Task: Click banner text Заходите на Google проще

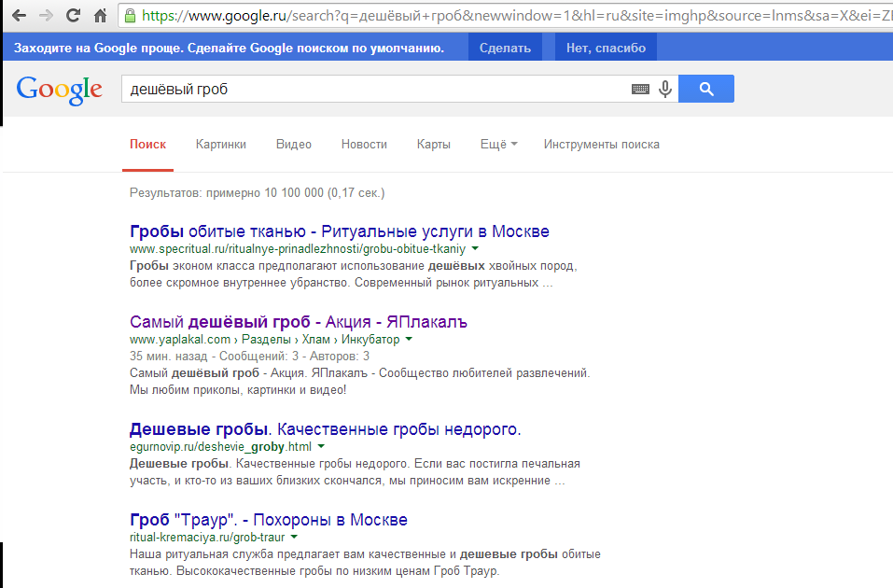Action: pyautogui.click(x=99, y=48)
